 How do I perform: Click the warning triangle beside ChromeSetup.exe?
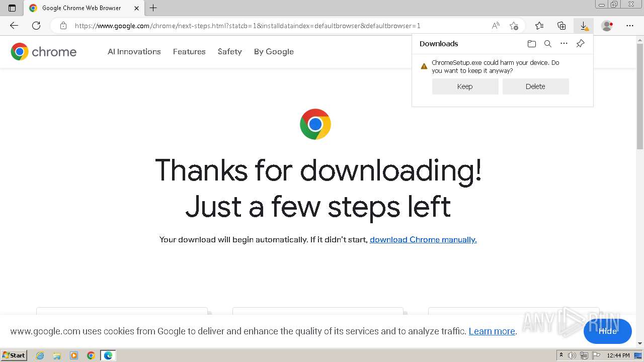click(x=424, y=66)
